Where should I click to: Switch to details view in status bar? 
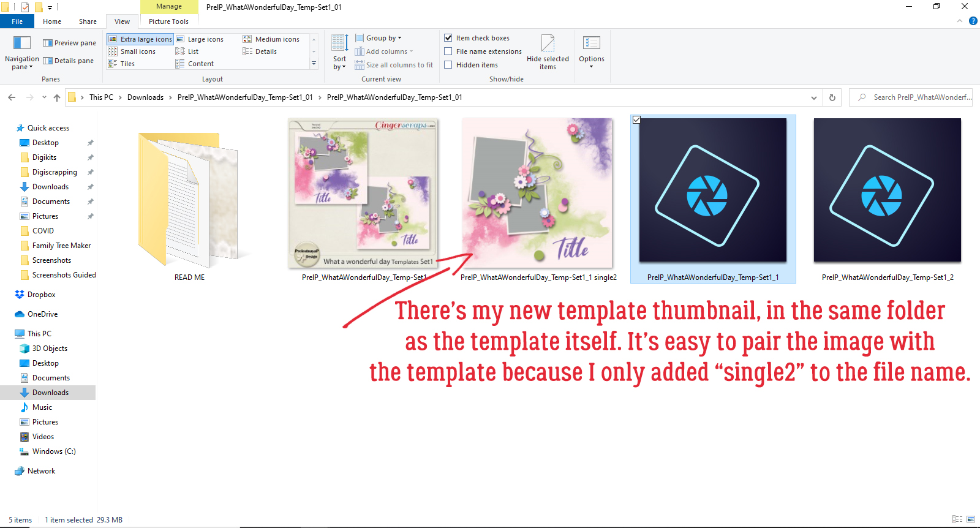click(957, 519)
